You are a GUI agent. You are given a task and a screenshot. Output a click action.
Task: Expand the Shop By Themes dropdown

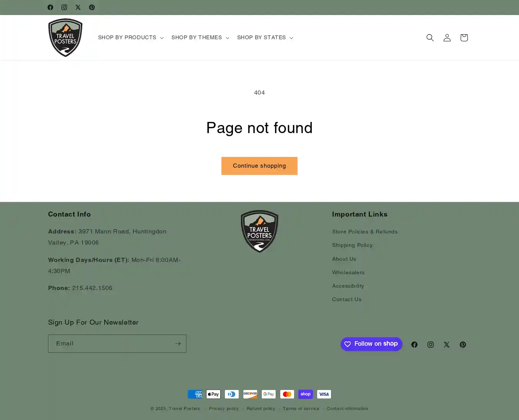pos(200,37)
